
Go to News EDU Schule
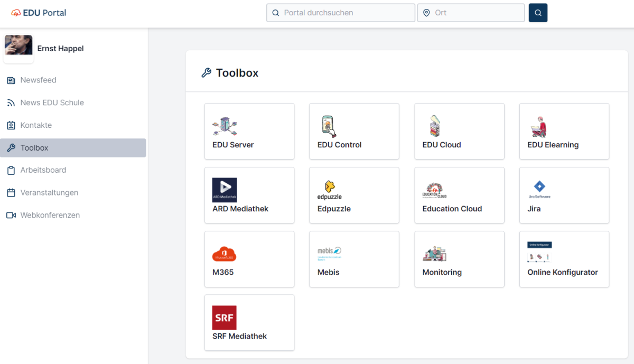[x=52, y=102]
